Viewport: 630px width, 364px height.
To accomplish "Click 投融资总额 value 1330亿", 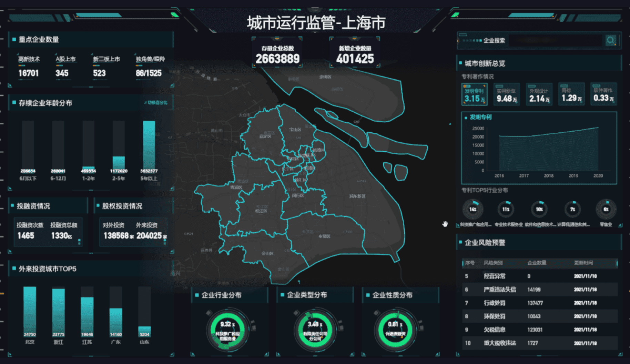I will [61, 236].
